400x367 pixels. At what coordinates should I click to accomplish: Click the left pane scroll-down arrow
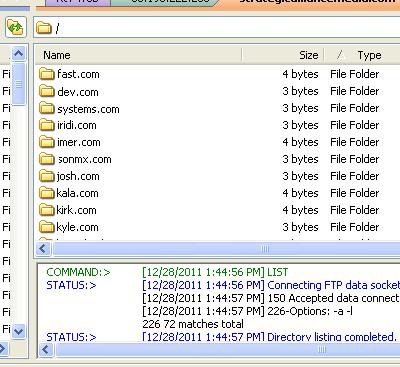click(x=19, y=331)
